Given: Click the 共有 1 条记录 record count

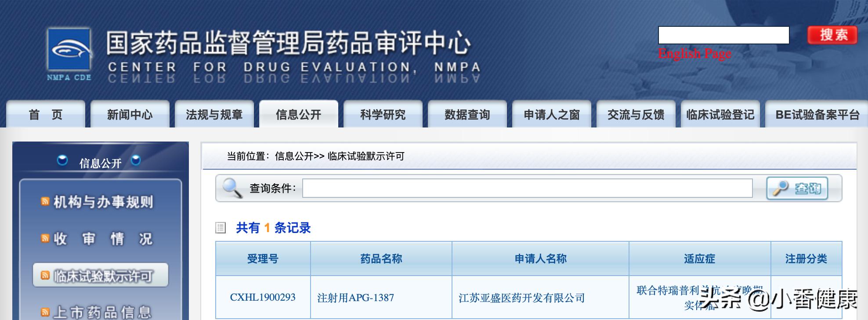Looking at the screenshot, I should (273, 228).
